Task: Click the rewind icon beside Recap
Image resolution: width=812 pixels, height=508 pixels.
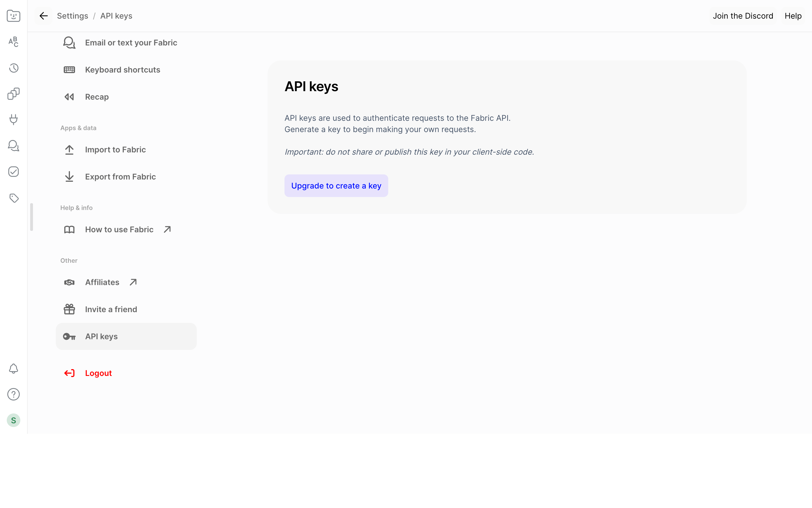Action: point(69,97)
